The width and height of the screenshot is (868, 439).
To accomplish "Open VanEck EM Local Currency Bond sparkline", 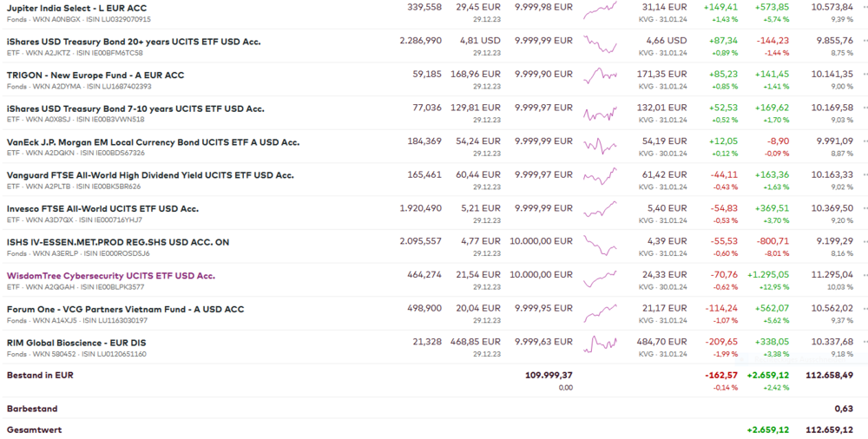I will coord(600,145).
